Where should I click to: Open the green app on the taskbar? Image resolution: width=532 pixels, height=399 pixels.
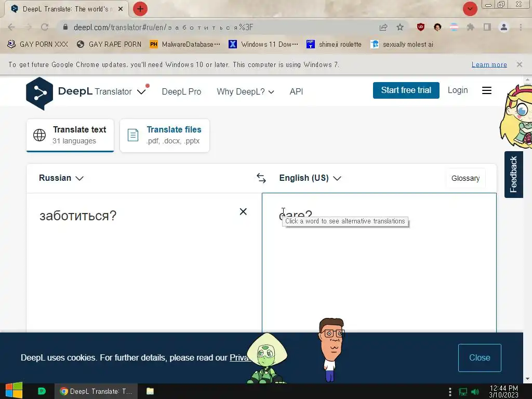pos(42,391)
